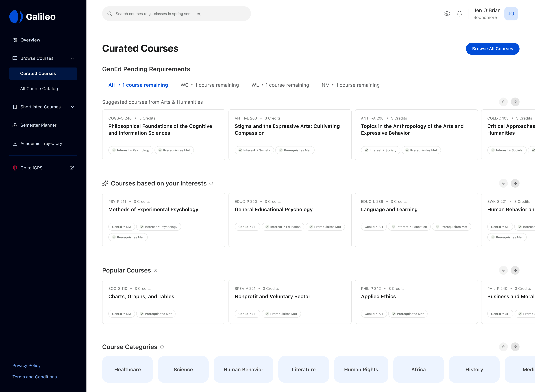The image size is (535, 392).
Task: Expand the Shortlisted Courses sidebar section
Action: [72, 107]
